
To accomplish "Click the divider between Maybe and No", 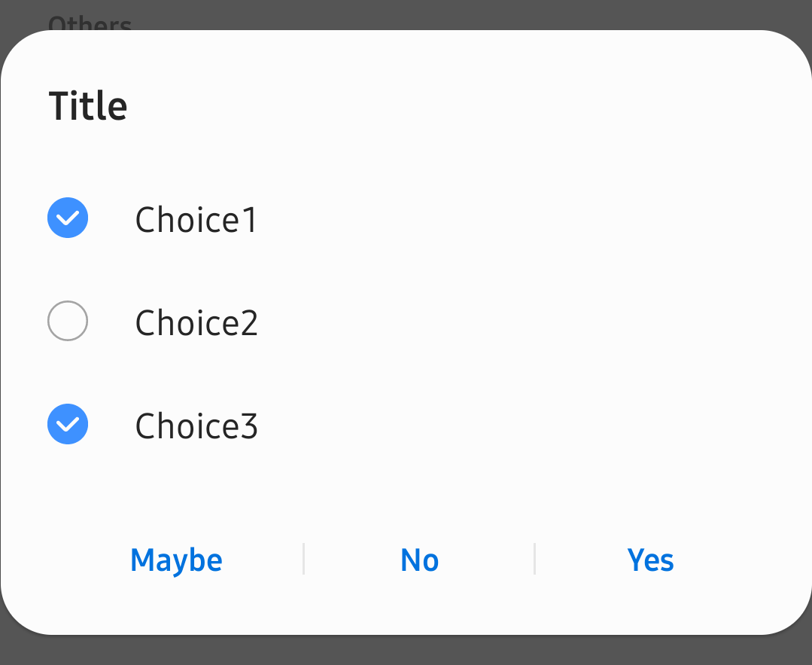I will point(303,560).
